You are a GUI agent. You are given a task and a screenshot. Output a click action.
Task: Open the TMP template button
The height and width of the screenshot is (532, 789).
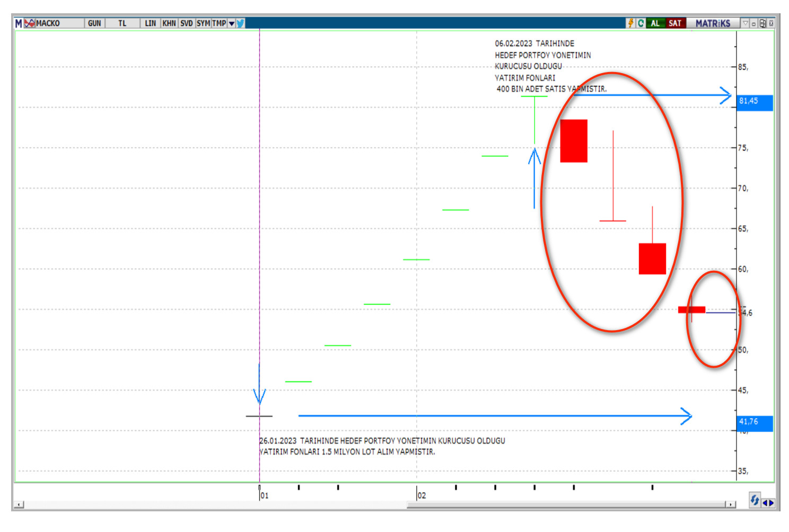tap(219, 23)
